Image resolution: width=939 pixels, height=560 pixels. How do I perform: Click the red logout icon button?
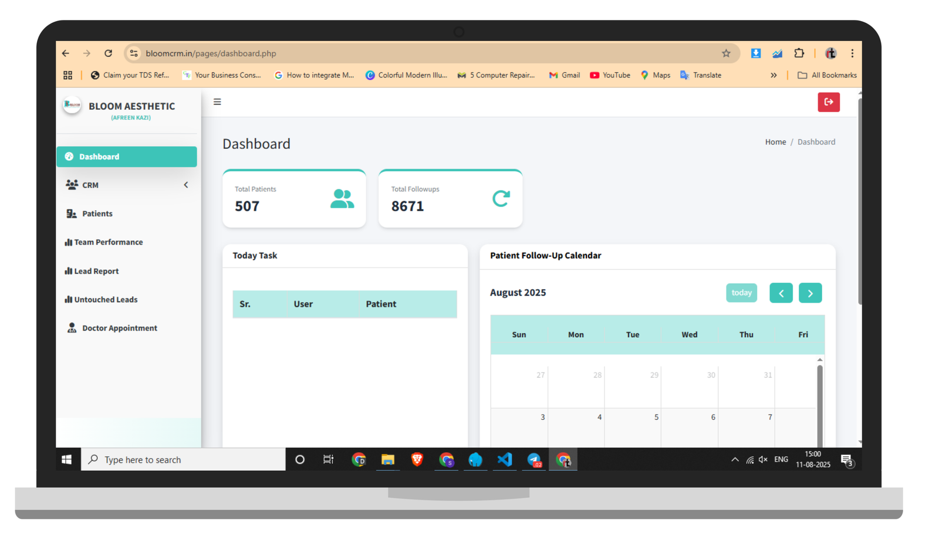pyautogui.click(x=828, y=102)
